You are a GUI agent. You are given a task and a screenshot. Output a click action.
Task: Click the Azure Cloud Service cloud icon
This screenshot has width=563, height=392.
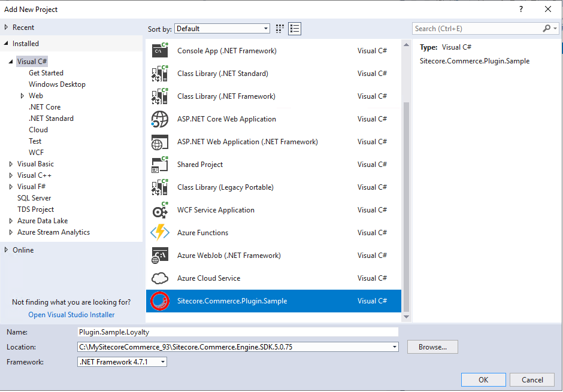click(x=160, y=278)
